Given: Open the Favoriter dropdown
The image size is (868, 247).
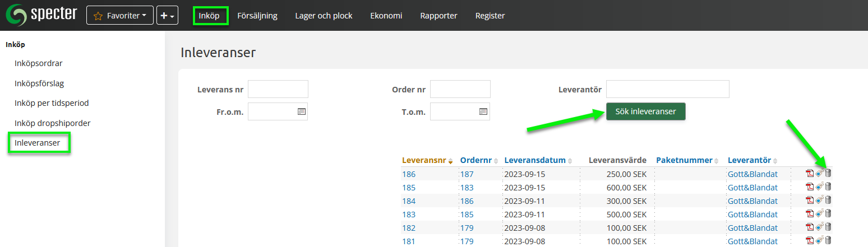Looking at the screenshot, I should (119, 16).
